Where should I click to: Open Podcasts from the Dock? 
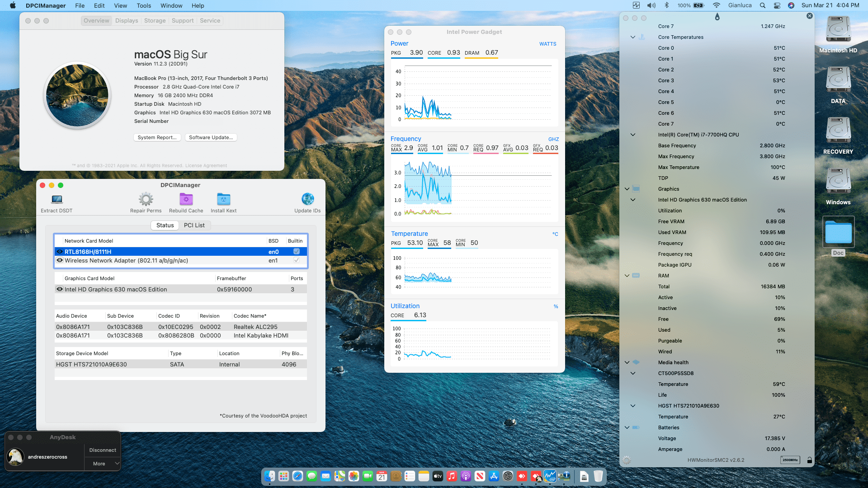coord(466,476)
